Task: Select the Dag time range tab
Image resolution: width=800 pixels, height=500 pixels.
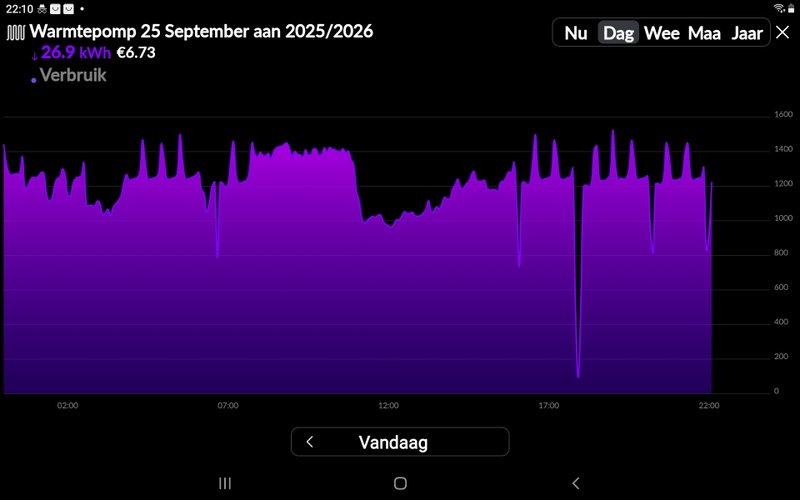Action: click(618, 33)
